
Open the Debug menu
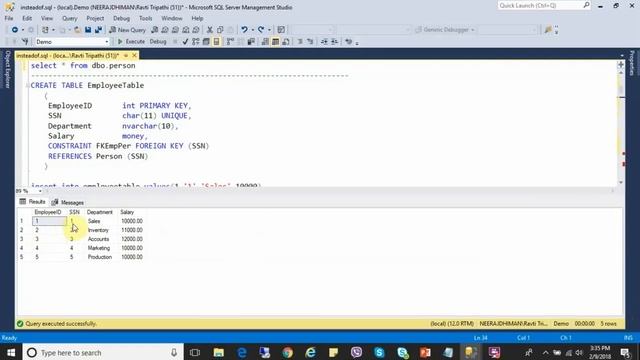coord(121,18)
